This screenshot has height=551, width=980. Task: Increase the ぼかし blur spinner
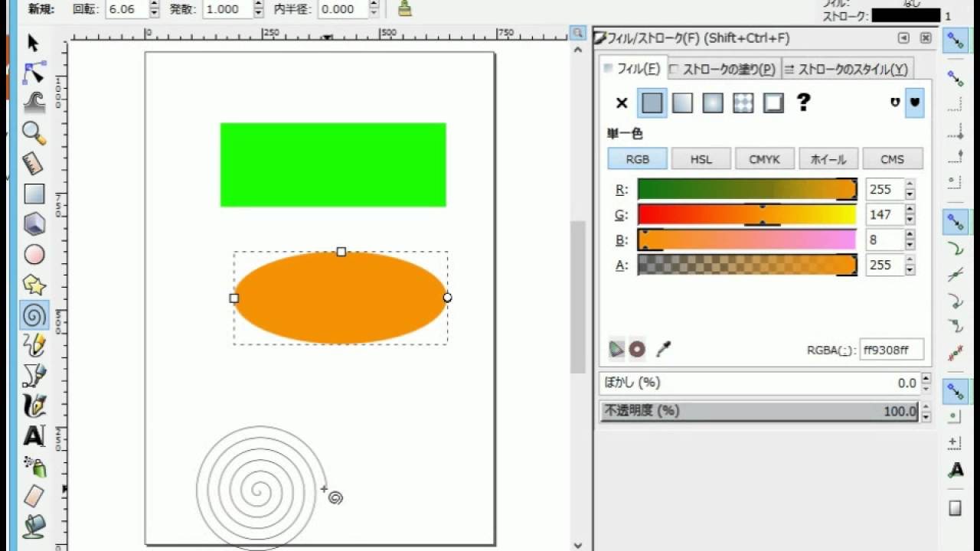tap(926, 378)
